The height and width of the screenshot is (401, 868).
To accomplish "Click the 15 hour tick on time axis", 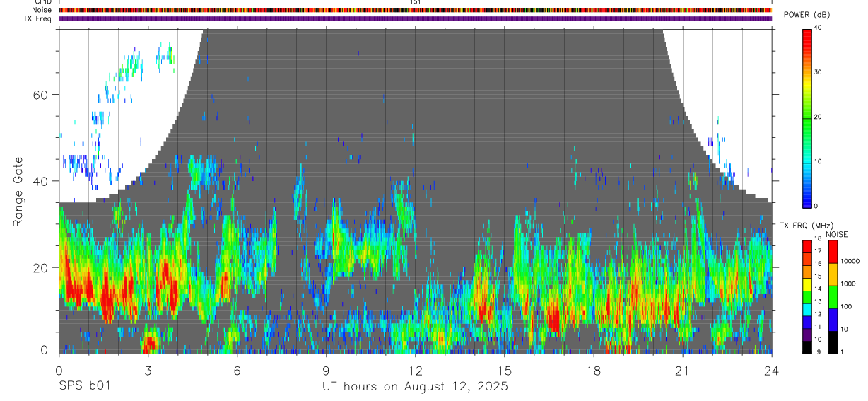I will (x=505, y=371).
